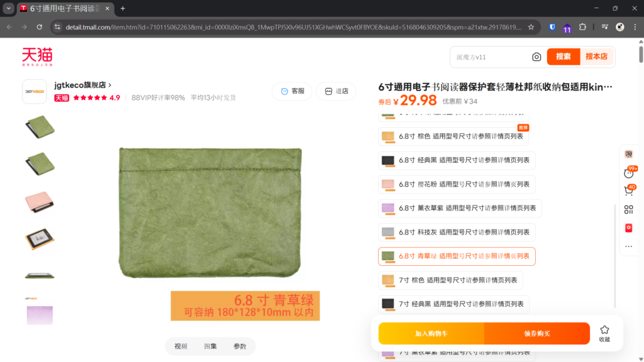Click the camera image-search icon
Viewport: 644px width, 362px height.
(536, 57)
